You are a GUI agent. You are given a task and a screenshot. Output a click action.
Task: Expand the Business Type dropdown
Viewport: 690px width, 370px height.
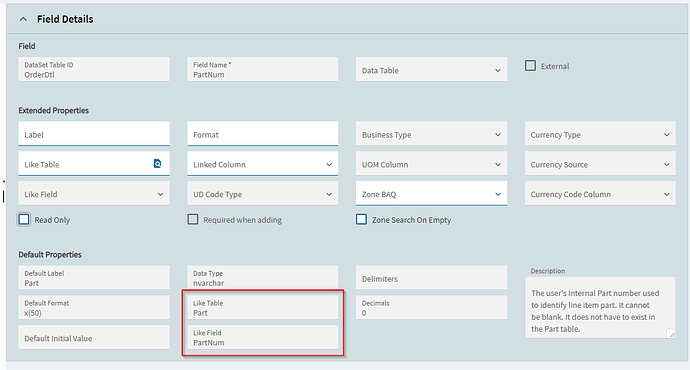click(x=431, y=134)
